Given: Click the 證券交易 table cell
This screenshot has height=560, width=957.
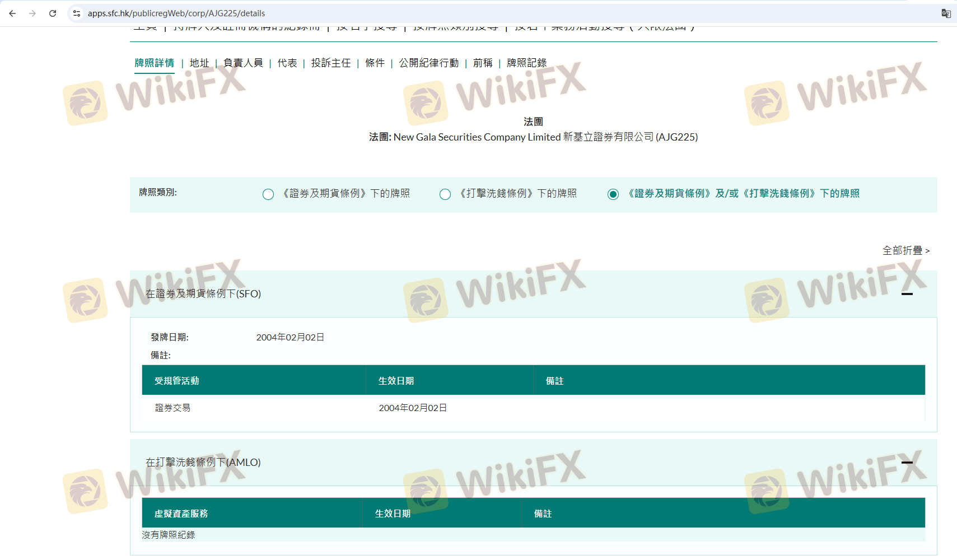Looking at the screenshot, I should 173,408.
